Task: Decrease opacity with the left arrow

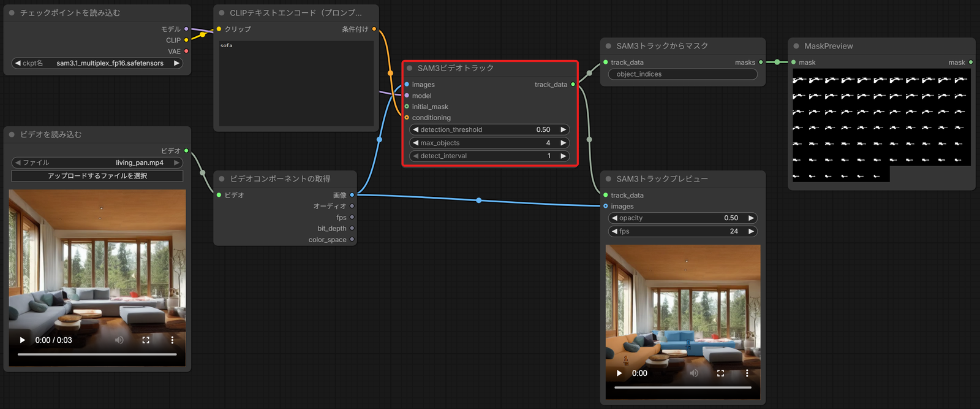Action: (x=614, y=218)
